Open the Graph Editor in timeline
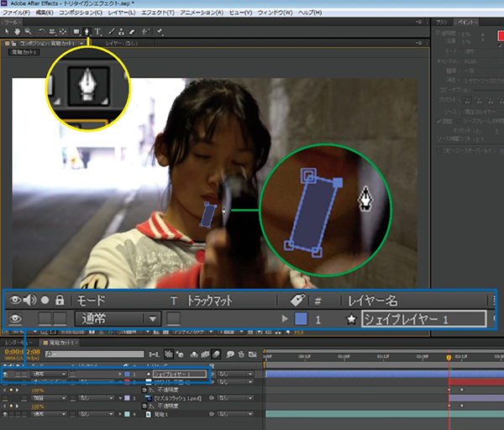The height and width of the screenshot is (430, 504). (x=253, y=354)
